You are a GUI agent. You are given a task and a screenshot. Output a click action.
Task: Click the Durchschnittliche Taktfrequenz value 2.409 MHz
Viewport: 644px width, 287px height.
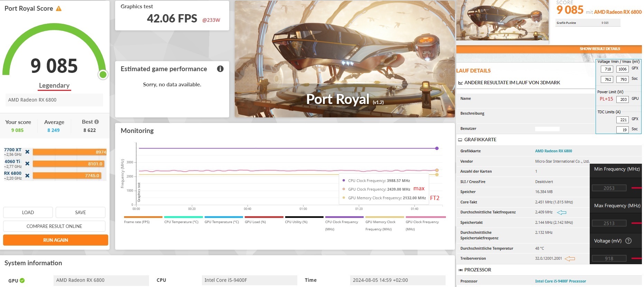[x=544, y=212]
